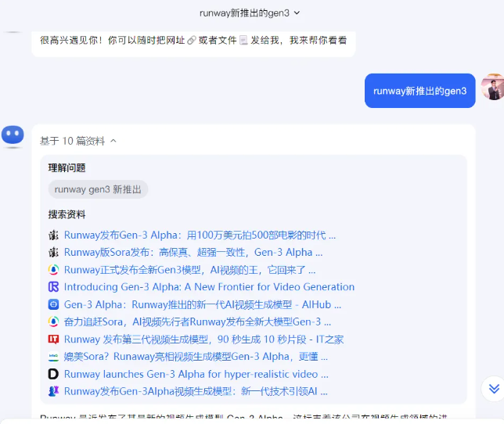
Task: Open link 'Runway发布Gen-3 Alpha：用100万美元拍500部电影的时代'
Action: tap(200, 235)
